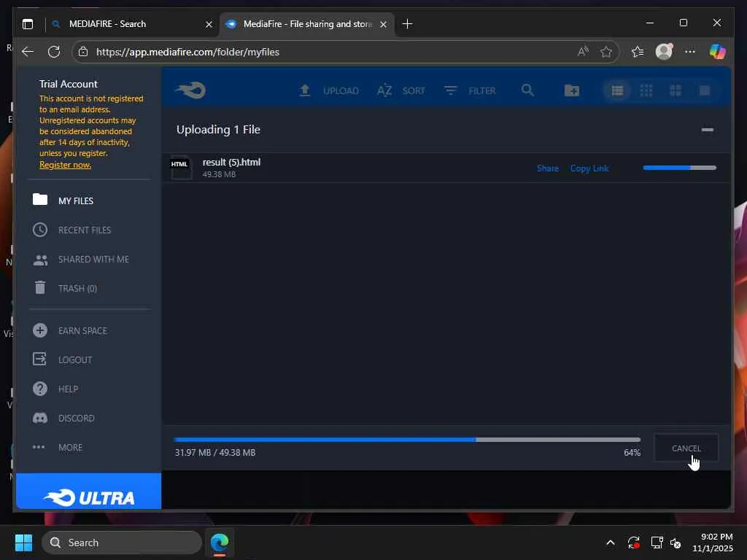Switch to MediaFire - File sharing tab

pos(307,24)
